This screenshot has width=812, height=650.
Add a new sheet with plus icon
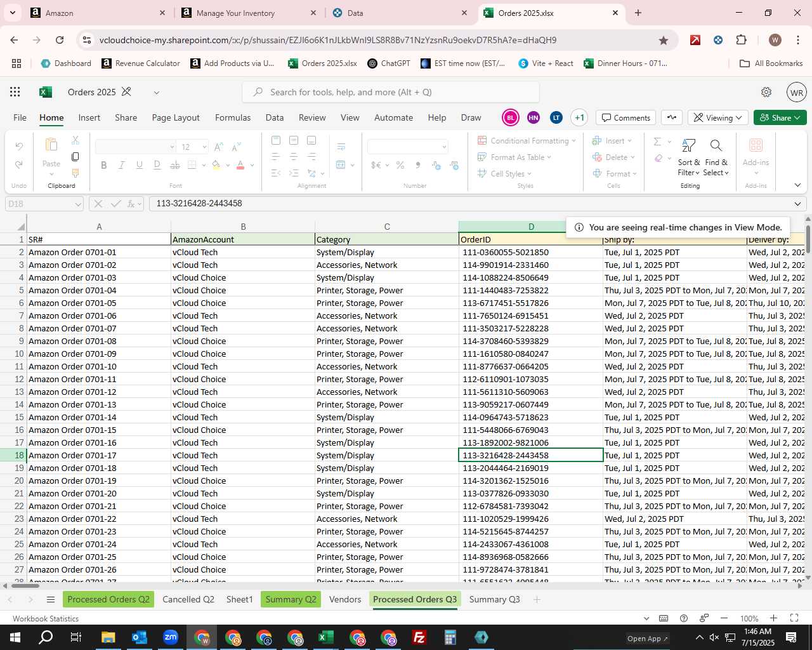537,599
